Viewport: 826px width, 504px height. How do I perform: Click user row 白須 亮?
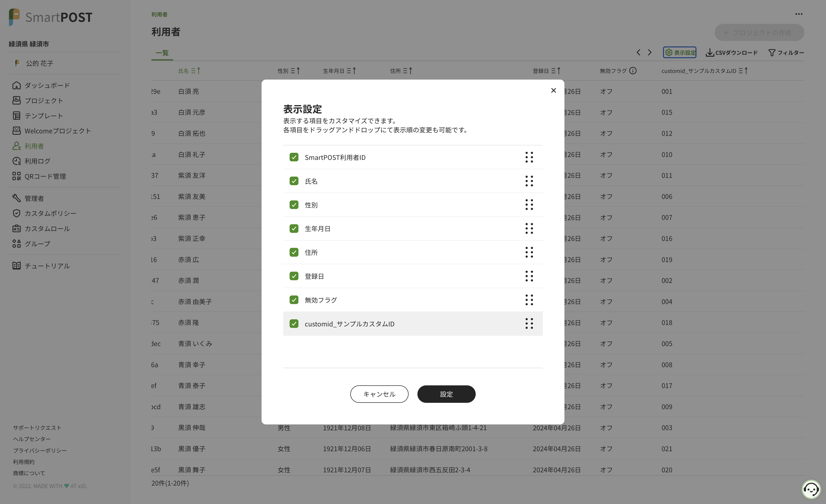[x=478, y=91]
